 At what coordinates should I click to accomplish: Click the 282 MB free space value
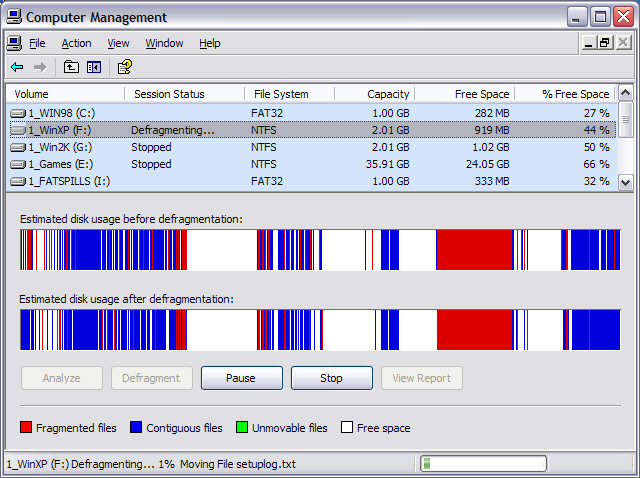(x=492, y=113)
